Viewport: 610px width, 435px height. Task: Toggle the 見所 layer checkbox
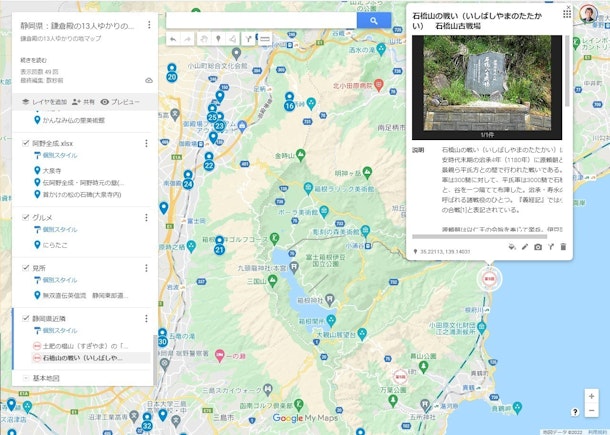(x=26, y=267)
